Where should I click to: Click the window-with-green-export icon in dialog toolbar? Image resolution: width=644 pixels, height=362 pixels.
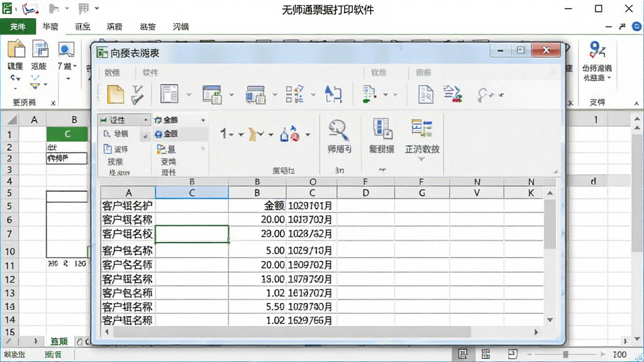coord(212,94)
